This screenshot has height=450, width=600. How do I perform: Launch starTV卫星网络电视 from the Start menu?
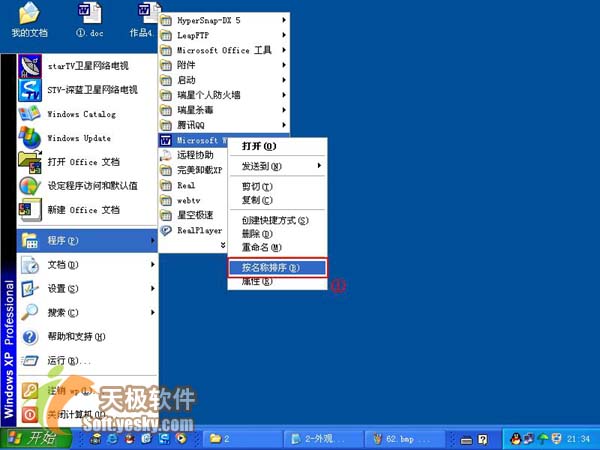pos(87,66)
